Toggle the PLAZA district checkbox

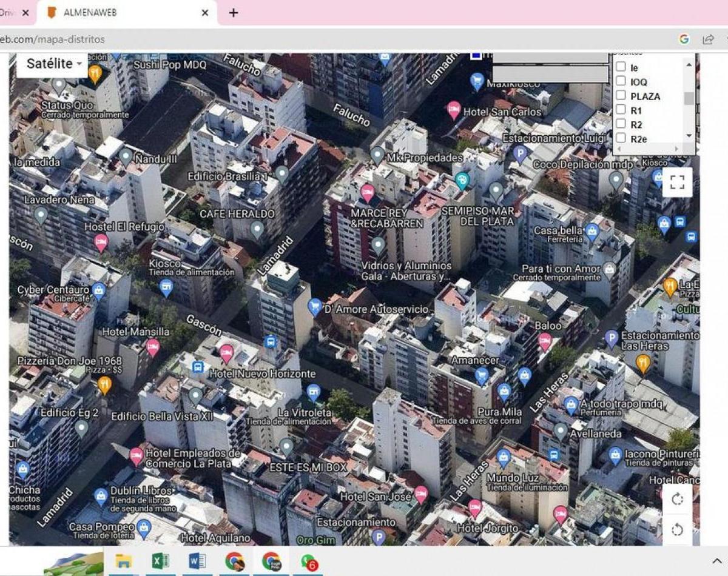pyautogui.click(x=621, y=95)
